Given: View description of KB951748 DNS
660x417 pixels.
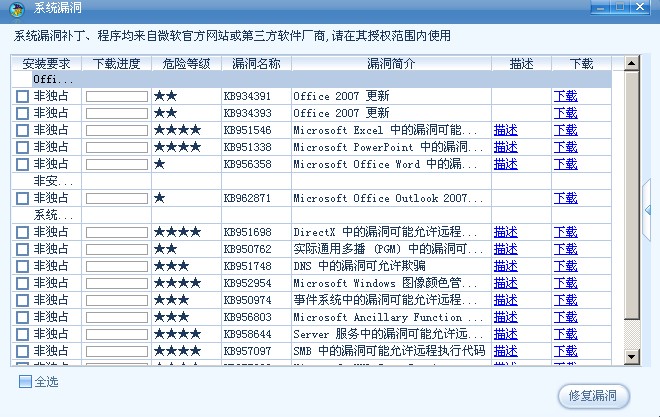Looking at the screenshot, I should click(x=506, y=266).
